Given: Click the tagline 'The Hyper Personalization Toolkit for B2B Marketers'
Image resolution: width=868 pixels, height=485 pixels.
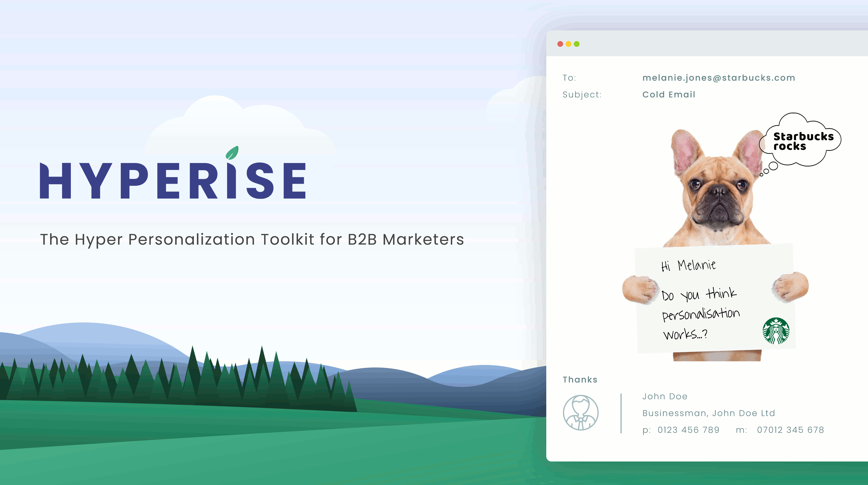Looking at the screenshot, I should point(252,240).
